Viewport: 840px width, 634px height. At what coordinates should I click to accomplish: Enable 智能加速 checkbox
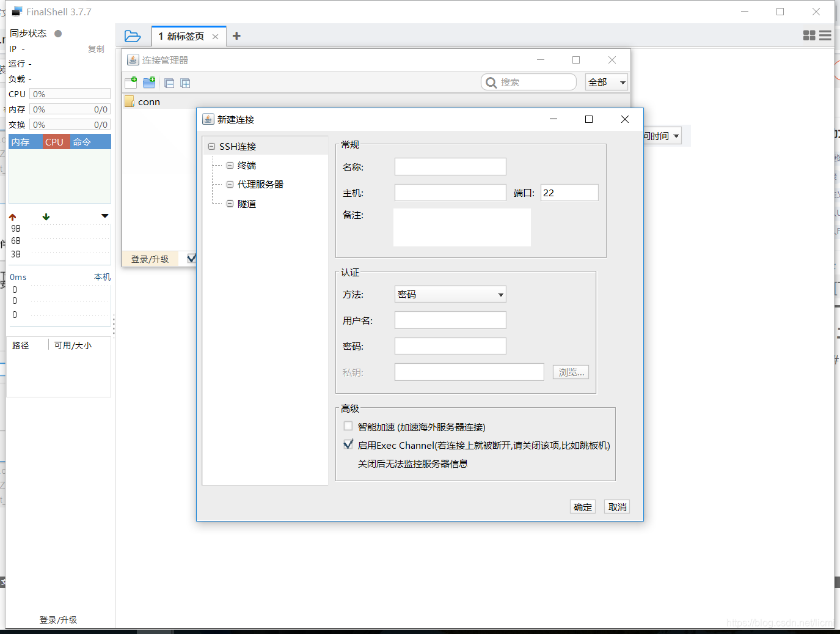(x=348, y=426)
